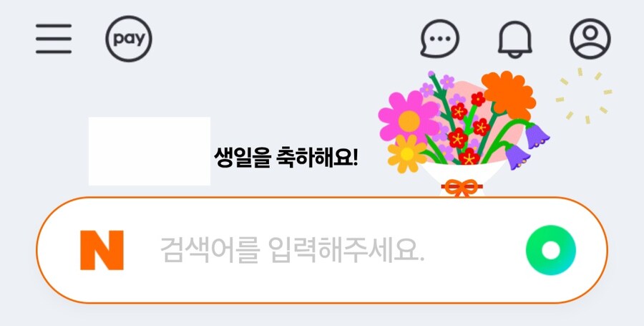Click the small yellow-orange daisy in the bouquet

407,154
